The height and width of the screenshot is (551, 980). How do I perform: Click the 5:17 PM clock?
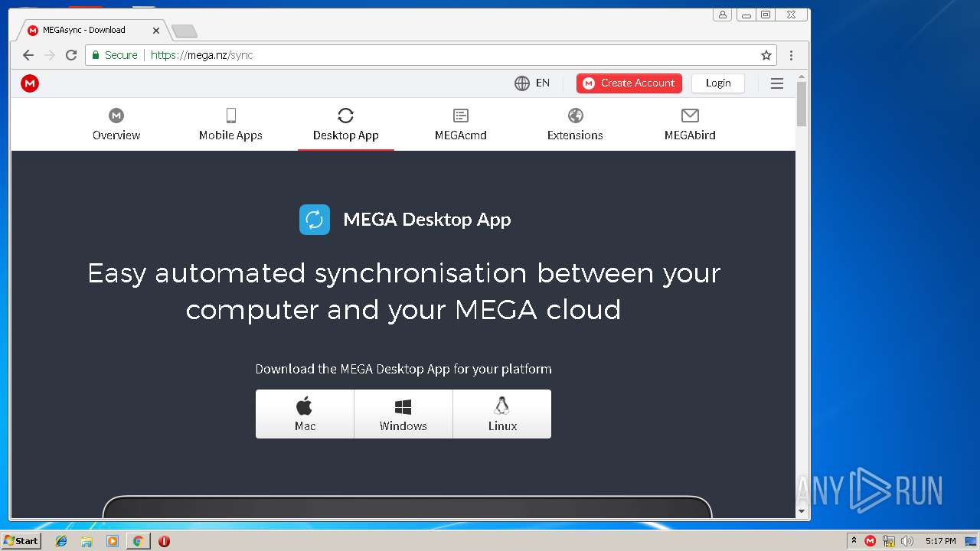pos(940,541)
